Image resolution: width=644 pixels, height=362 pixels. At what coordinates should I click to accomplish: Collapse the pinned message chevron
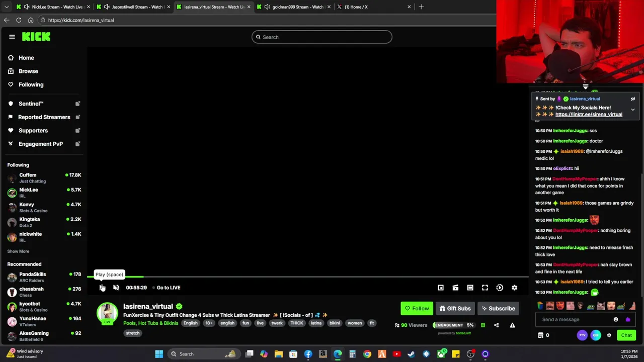click(633, 109)
